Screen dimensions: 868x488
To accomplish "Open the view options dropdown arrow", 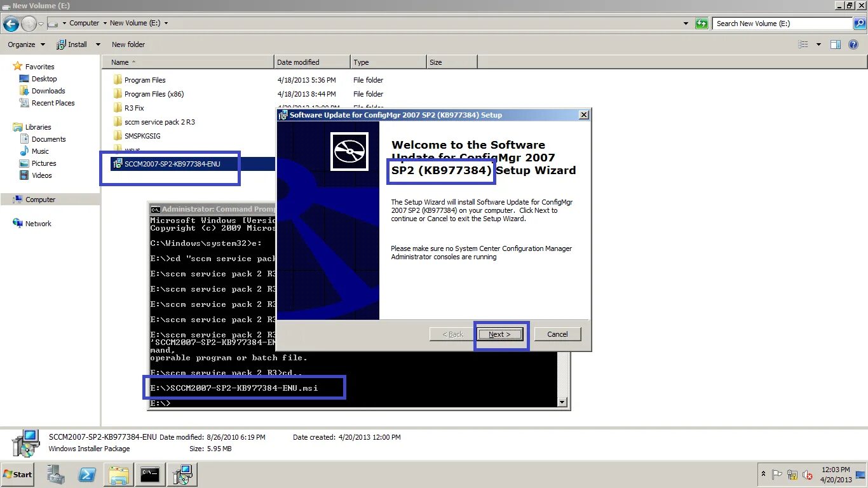I will coord(818,44).
